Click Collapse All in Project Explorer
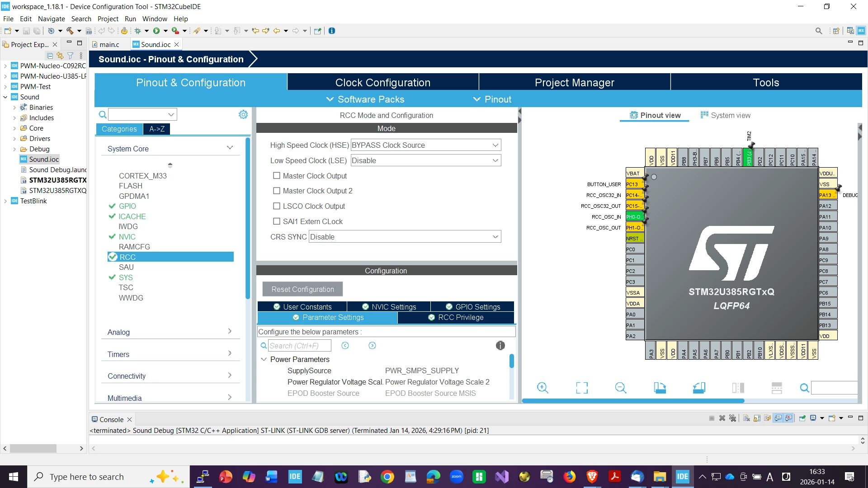The height and width of the screenshot is (488, 868). point(50,56)
